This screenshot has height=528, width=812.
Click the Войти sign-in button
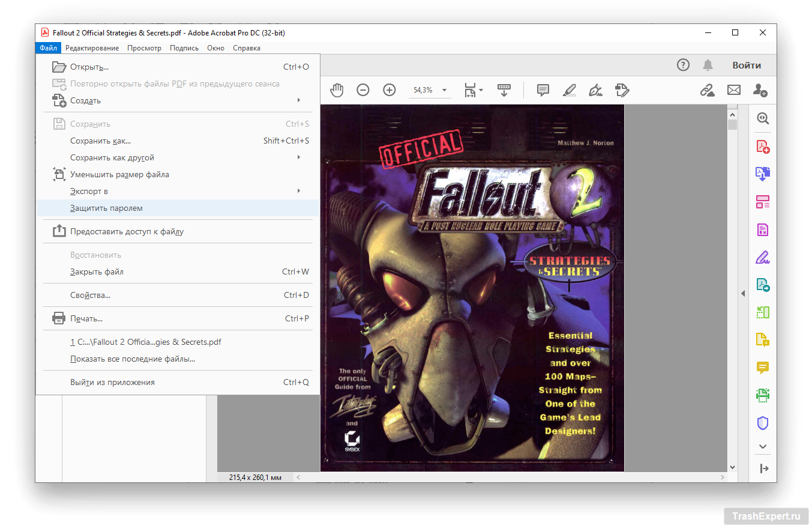[747, 65]
